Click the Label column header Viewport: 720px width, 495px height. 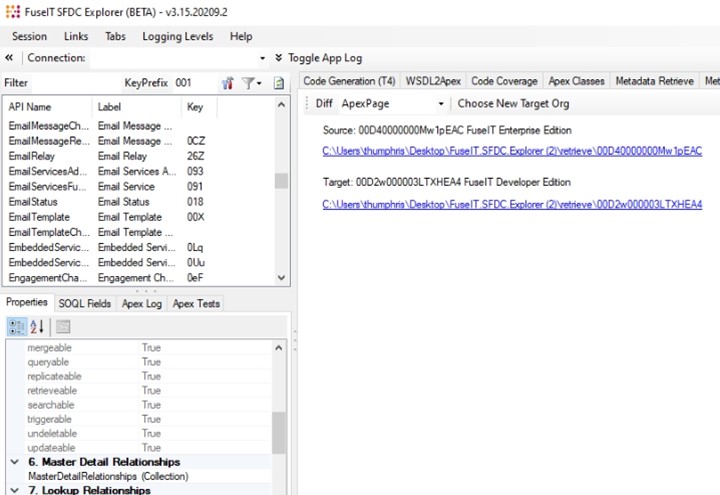click(137, 107)
